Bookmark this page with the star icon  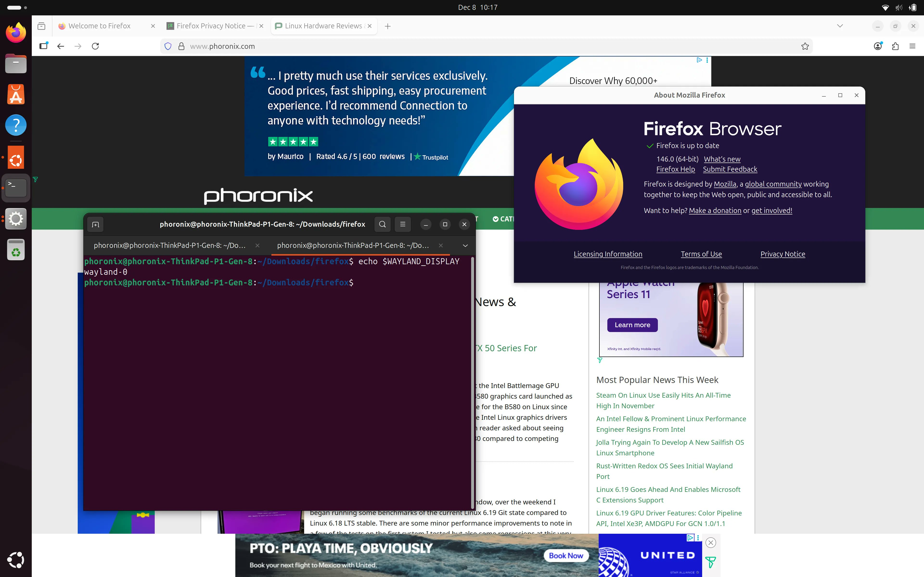click(804, 46)
